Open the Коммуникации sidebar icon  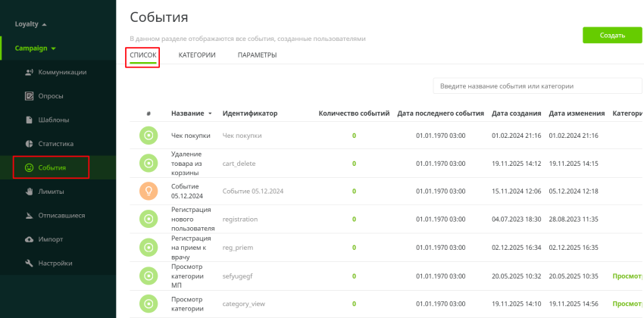click(30, 72)
